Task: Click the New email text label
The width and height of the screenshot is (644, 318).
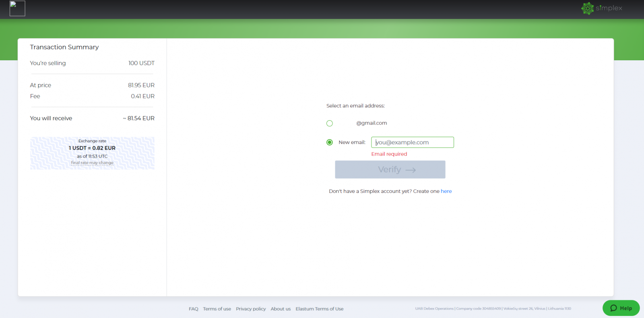Action: (352, 142)
